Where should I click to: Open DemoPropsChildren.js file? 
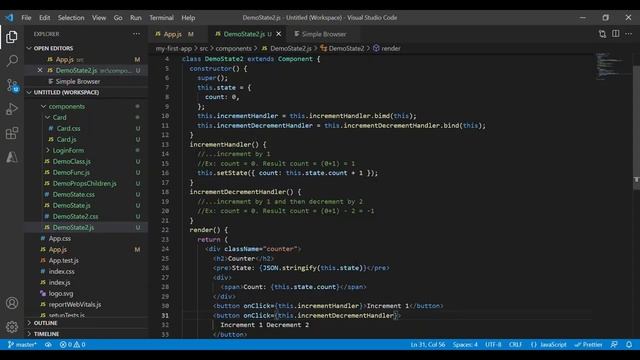[84, 183]
